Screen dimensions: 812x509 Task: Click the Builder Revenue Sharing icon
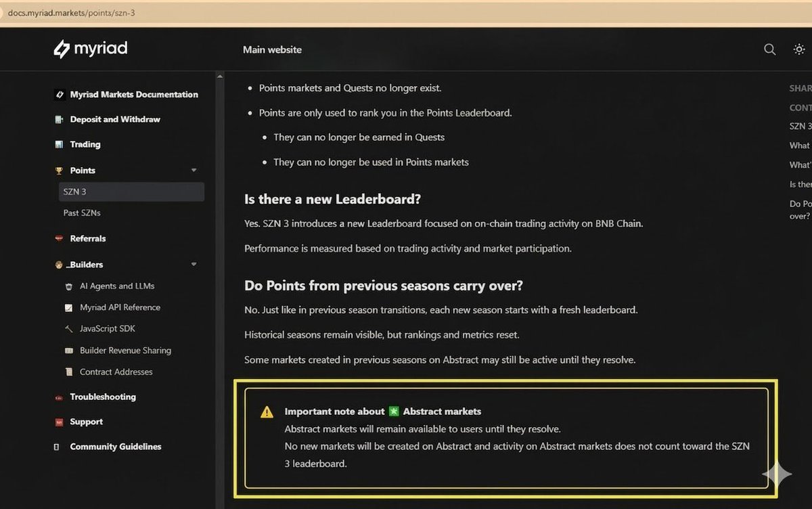point(68,351)
